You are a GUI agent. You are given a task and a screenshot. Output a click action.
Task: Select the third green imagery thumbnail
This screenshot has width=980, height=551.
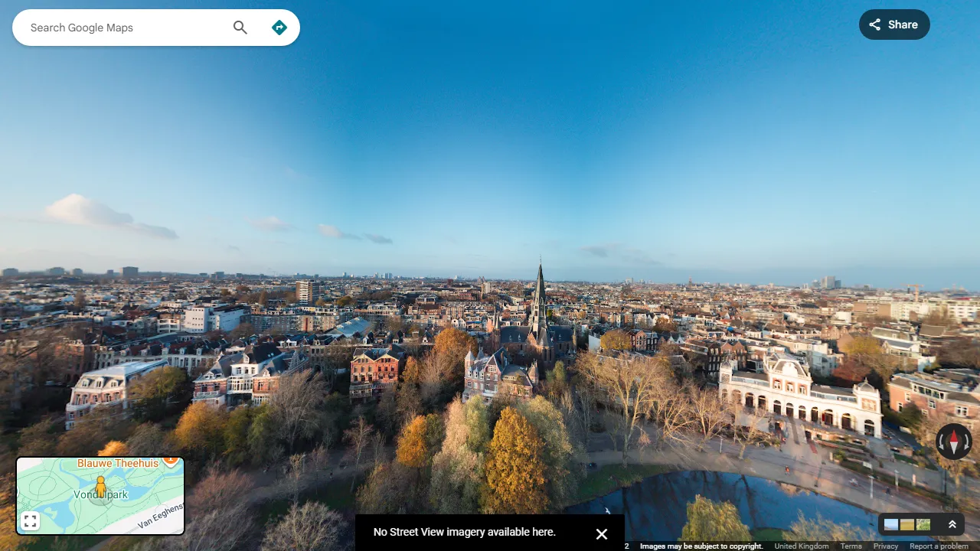[x=923, y=525]
